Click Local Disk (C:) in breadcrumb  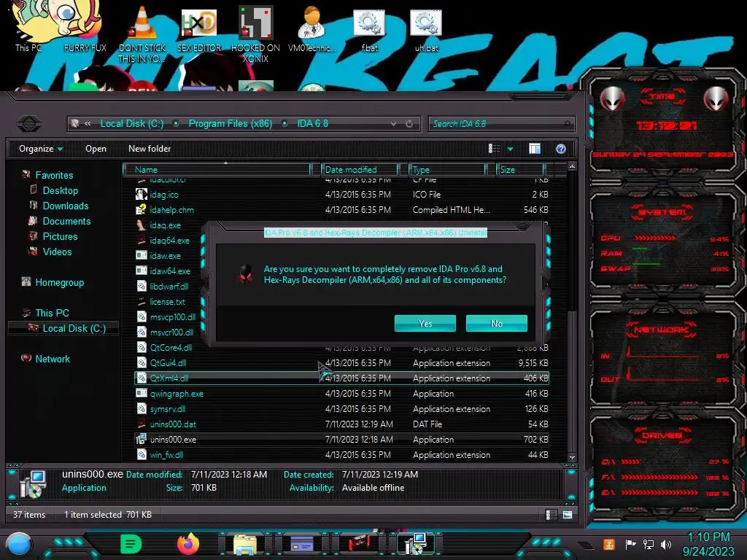tap(131, 124)
